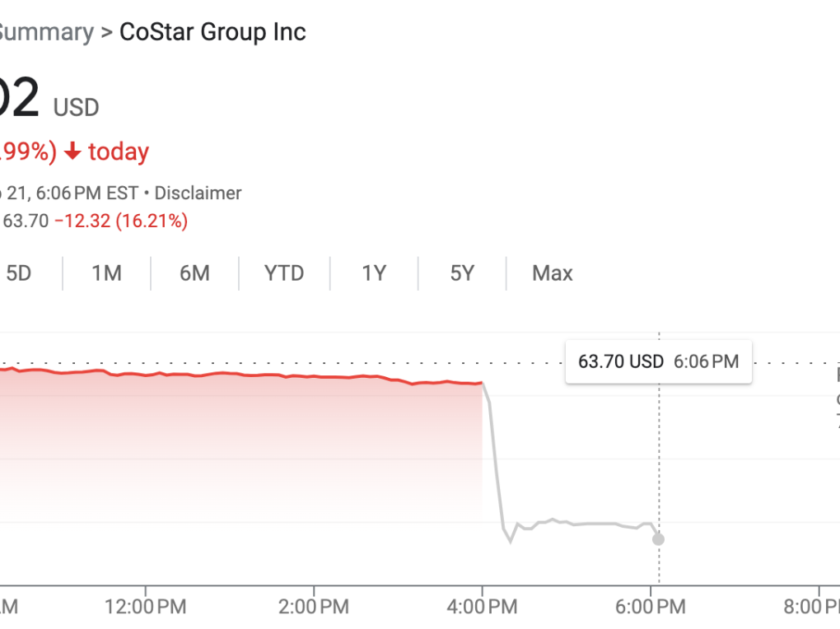Click the after-hours −12.32 (16.21%) change

click(120, 221)
